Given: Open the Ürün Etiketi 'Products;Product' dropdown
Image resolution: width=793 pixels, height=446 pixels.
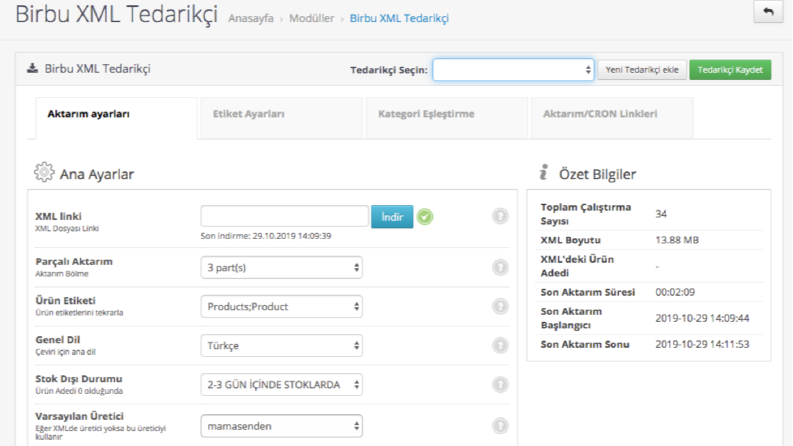Looking at the screenshot, I should (281, 306).
